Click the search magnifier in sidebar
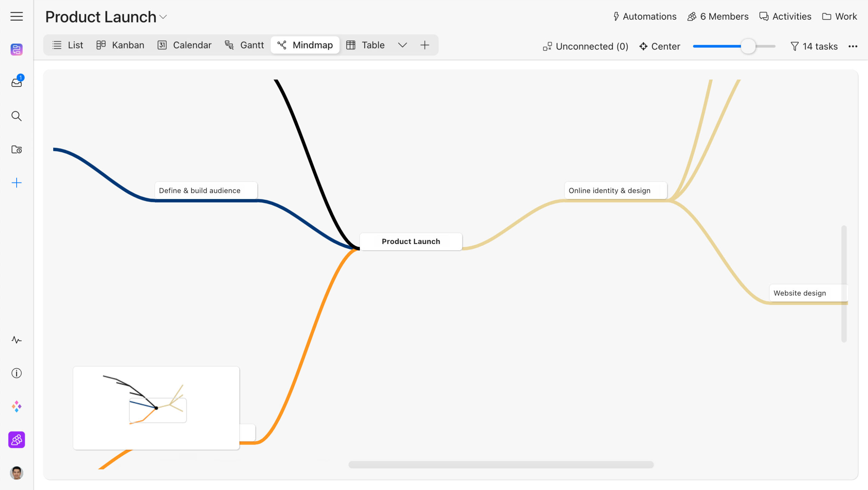This screenshot has height=490, width=868. coord(16,116)
